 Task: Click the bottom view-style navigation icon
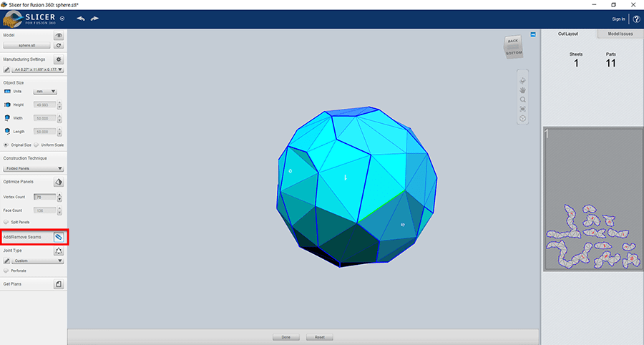click(x=523, y=118)
